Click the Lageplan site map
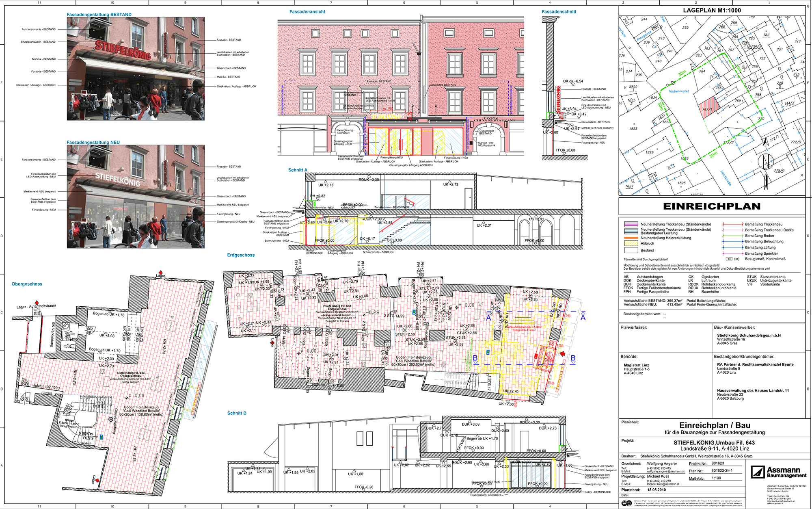Viewport: 812px width, 509px height. [x=712, y=105]
